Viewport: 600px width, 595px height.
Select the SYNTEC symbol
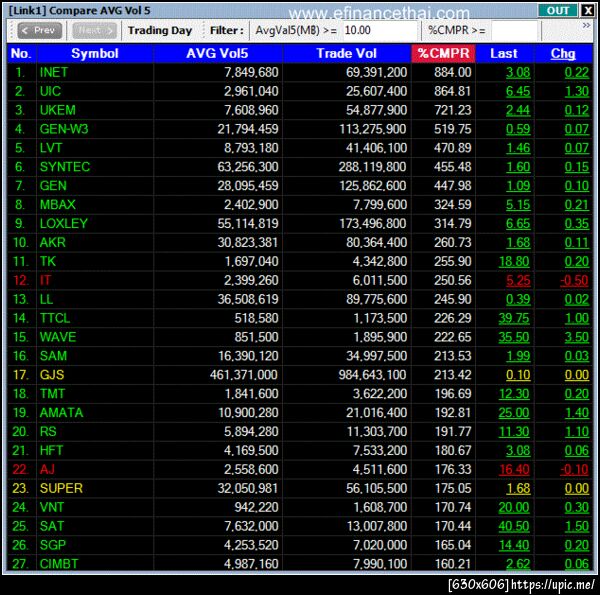coord(65,167)
